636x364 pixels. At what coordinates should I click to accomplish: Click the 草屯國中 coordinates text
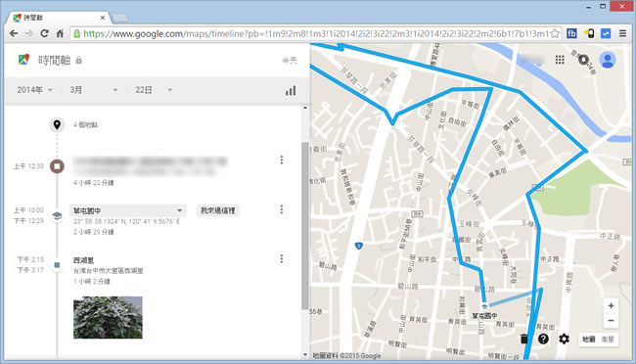pos(126,221)
